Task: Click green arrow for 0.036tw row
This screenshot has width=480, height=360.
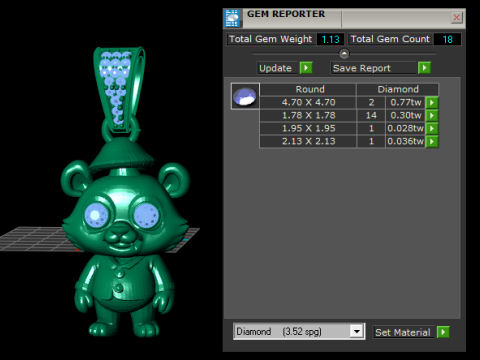Action: (x=432, y=141)
